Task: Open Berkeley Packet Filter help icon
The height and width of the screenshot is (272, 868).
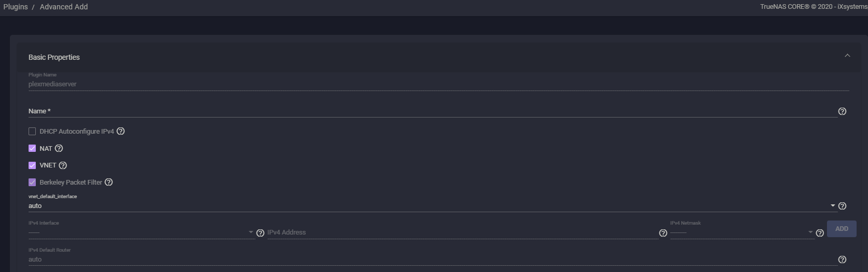Action: click(108, 182)
